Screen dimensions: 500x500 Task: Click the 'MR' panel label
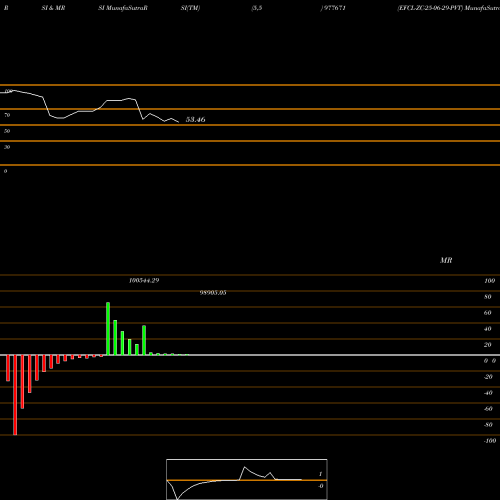[446, 260]
